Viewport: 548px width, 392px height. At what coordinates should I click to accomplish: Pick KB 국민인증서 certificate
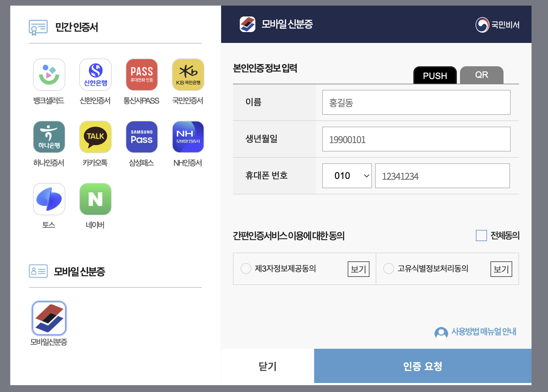pos(188,75)
